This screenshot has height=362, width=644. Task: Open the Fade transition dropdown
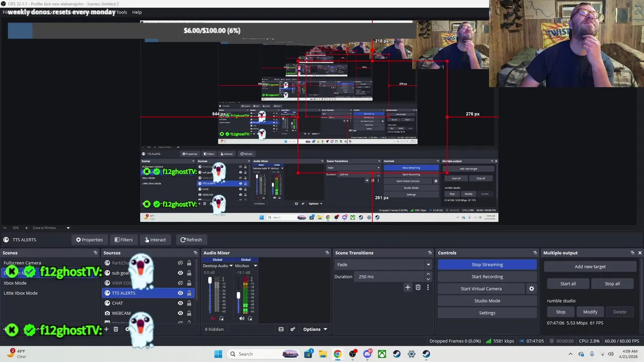tap(383, 264)
